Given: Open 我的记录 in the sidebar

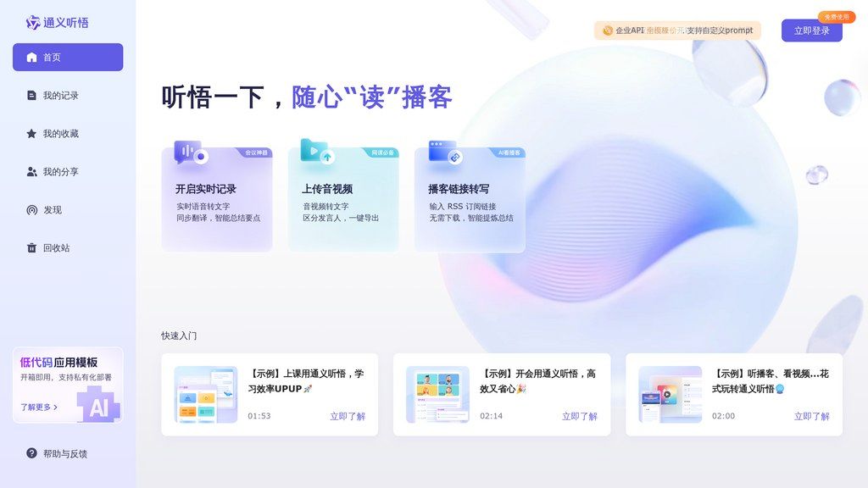Looking at the screenshot, I should pos(68,95).
